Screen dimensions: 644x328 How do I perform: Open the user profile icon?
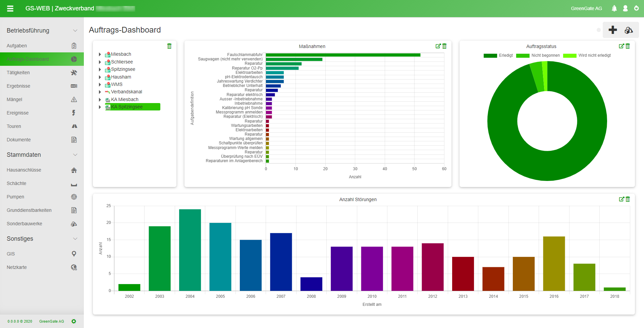tap(625, 8)
